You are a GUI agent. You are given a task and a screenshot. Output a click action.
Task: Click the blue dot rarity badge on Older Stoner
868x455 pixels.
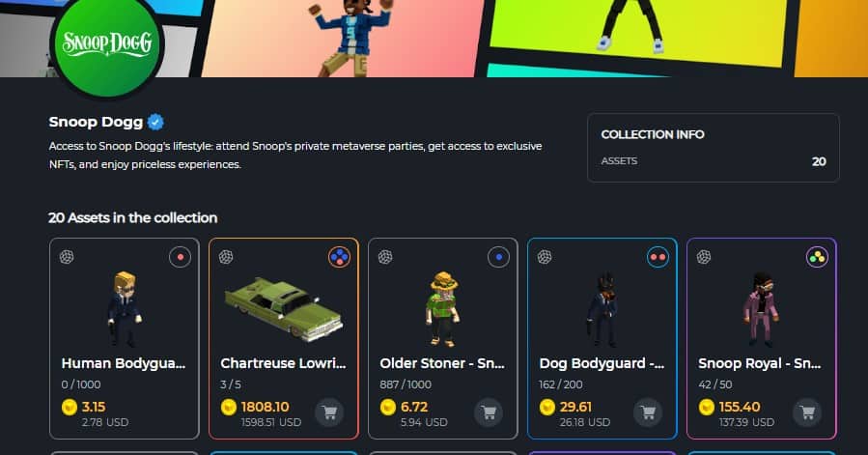pos(499,257)
